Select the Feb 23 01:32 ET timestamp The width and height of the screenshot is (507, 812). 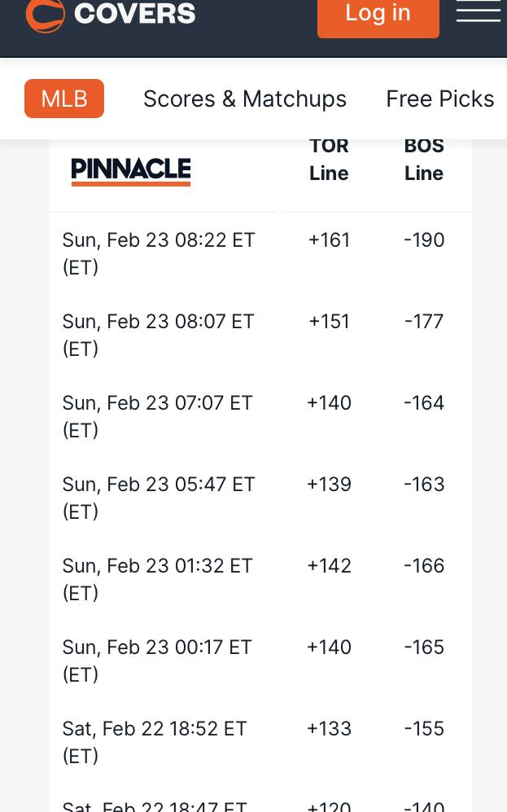pyautogui.click(x=157, y=580)
